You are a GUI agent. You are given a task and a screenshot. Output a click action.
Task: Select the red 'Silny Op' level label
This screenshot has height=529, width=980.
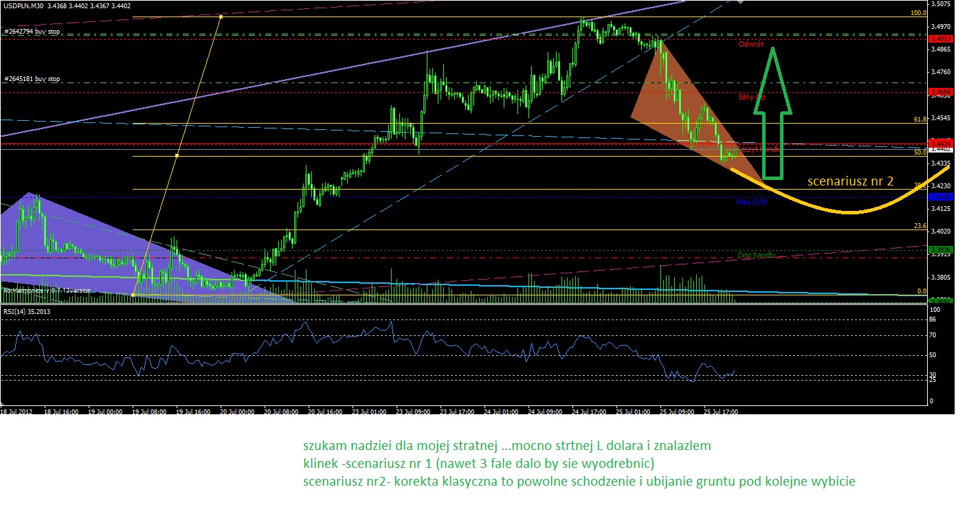[752, 98]
